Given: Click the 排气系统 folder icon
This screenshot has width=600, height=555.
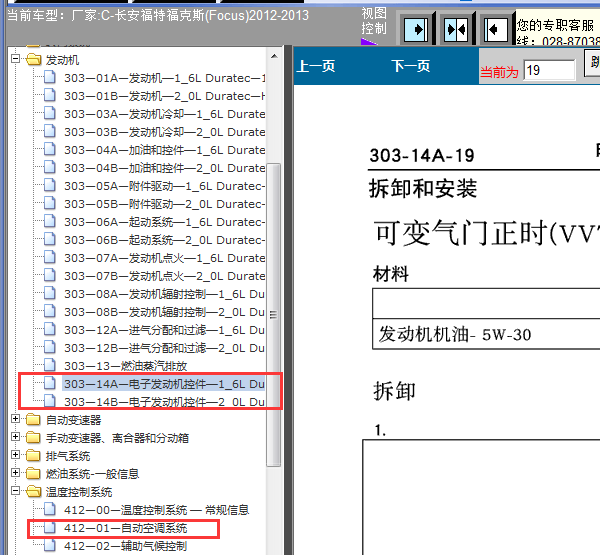Looking at the screenshot, I should 34,455.
